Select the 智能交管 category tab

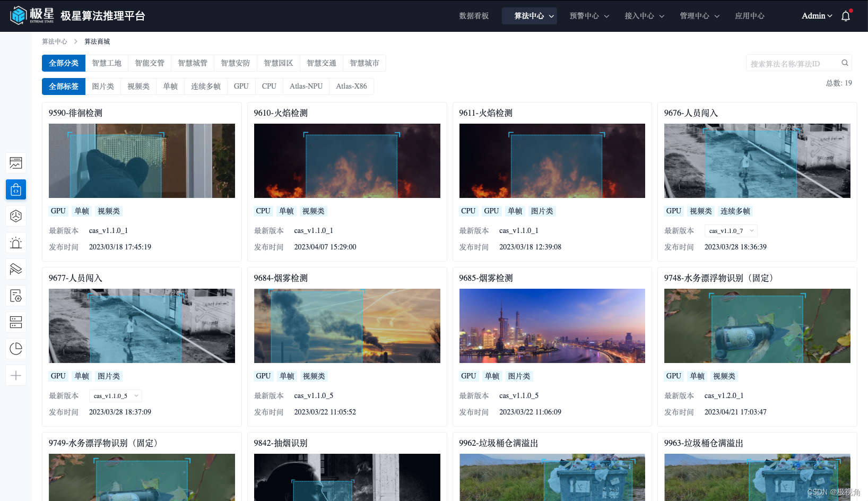coord(150,63)
